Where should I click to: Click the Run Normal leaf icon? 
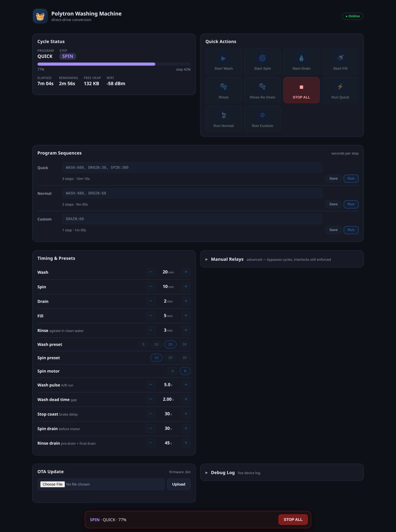(223, 115)
